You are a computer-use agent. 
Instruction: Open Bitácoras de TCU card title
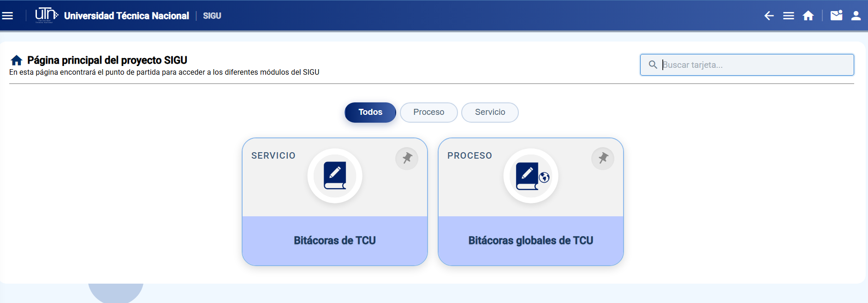(x=335, y=241)
